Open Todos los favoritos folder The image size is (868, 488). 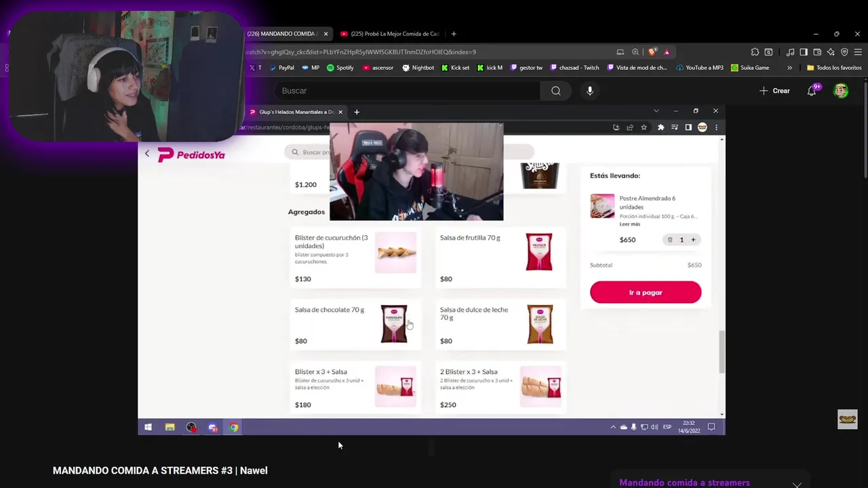click(x=834, y=68)
